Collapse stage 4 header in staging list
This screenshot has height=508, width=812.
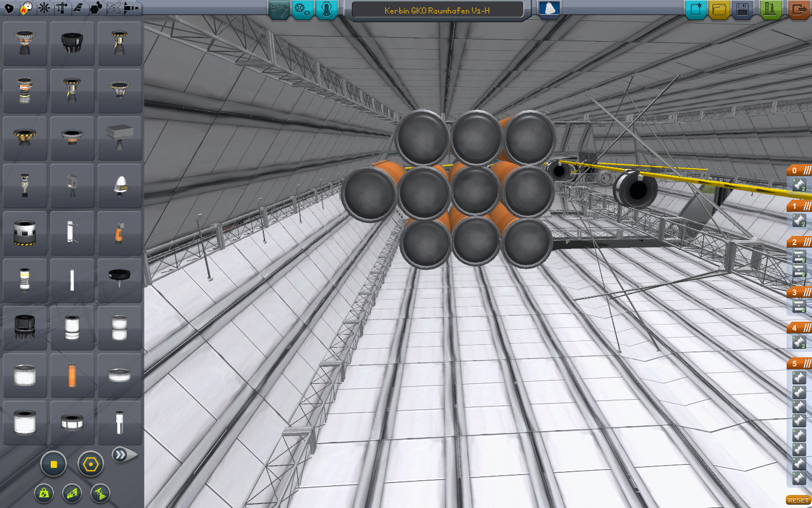tap(799, 327)
